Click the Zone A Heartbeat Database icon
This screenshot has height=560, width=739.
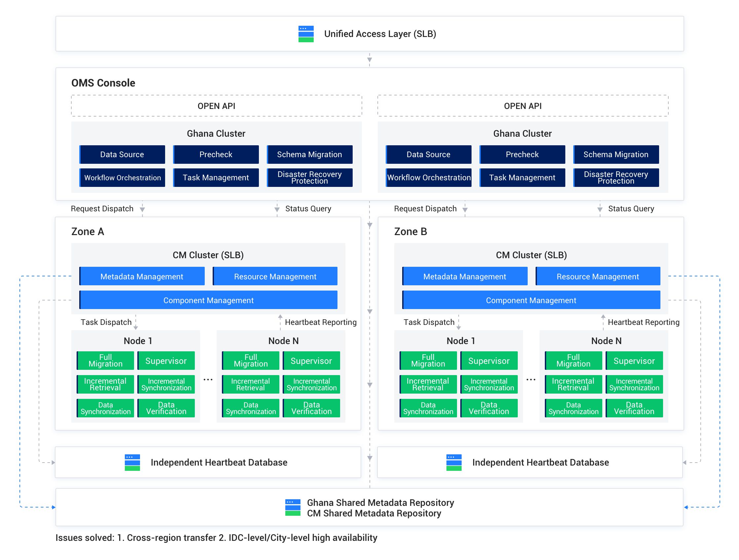pyautogui.click(x=132, y=463)
